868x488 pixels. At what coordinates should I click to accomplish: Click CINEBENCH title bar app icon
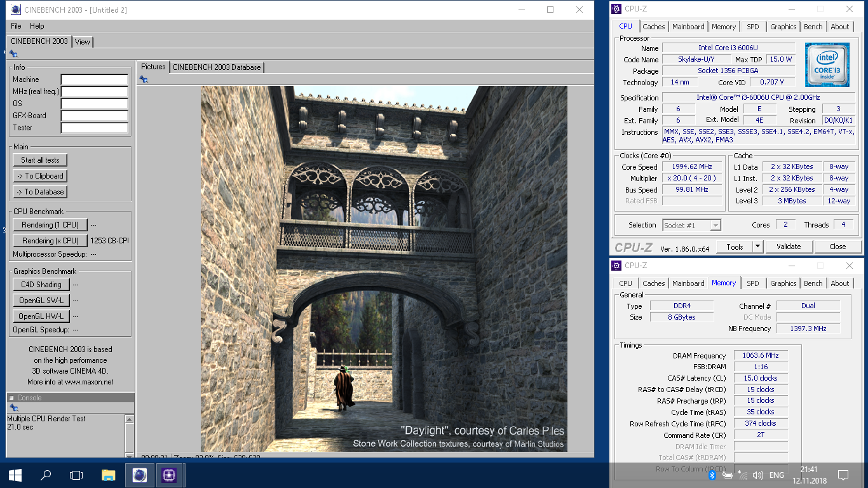tap(16, 10)
